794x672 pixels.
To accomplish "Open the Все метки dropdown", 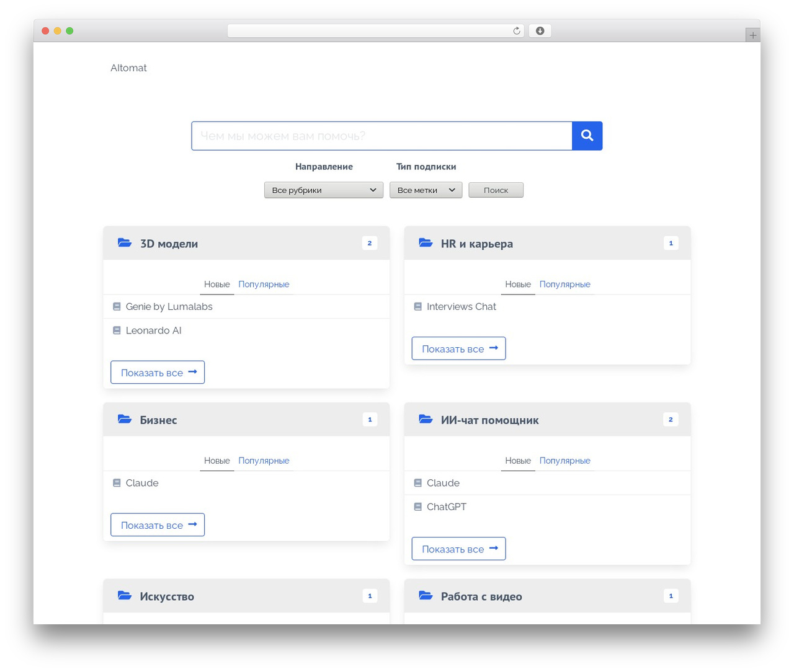I will (x=426, y=190).
